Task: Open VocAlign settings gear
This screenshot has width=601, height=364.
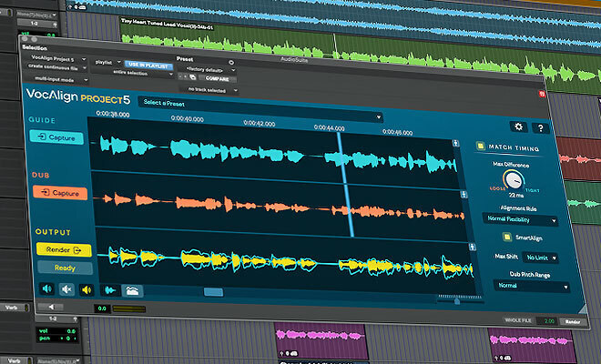Action: (x=519, y=128)
